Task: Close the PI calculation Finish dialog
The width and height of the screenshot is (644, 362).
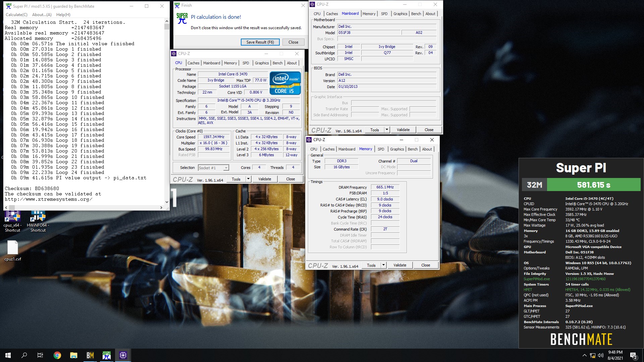Action: click(x=293, y=42)
